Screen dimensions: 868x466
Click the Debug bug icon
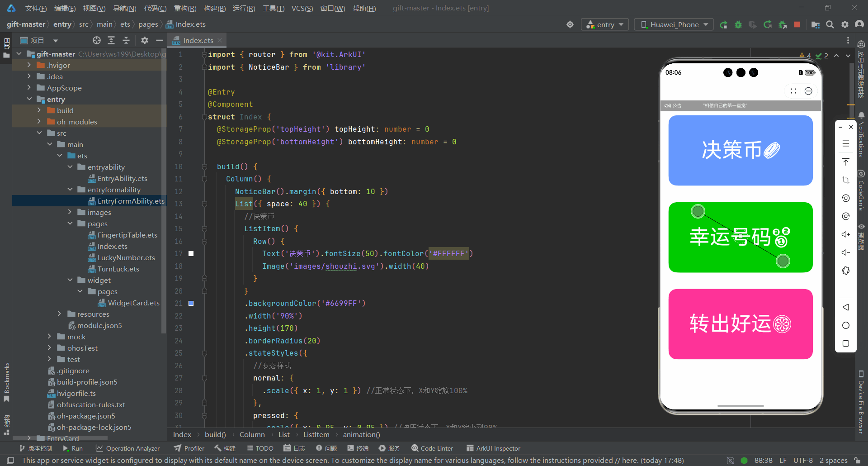tap(738, 25)
